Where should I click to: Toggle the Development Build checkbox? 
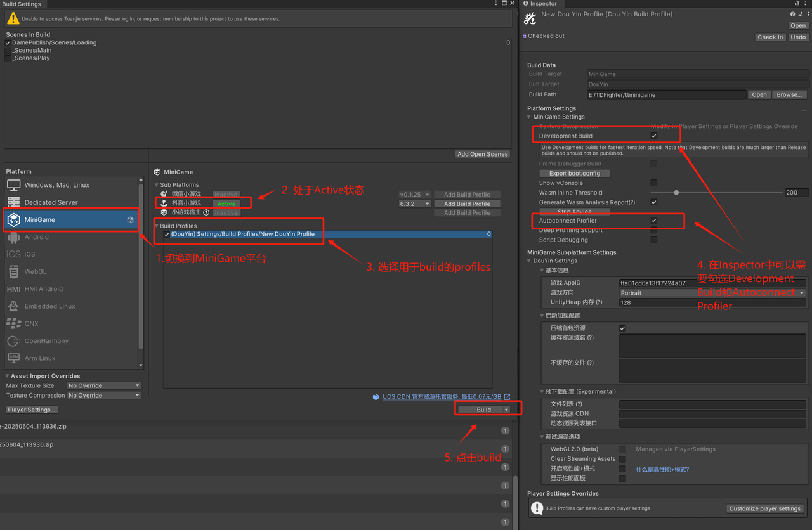tap(653, 136)
